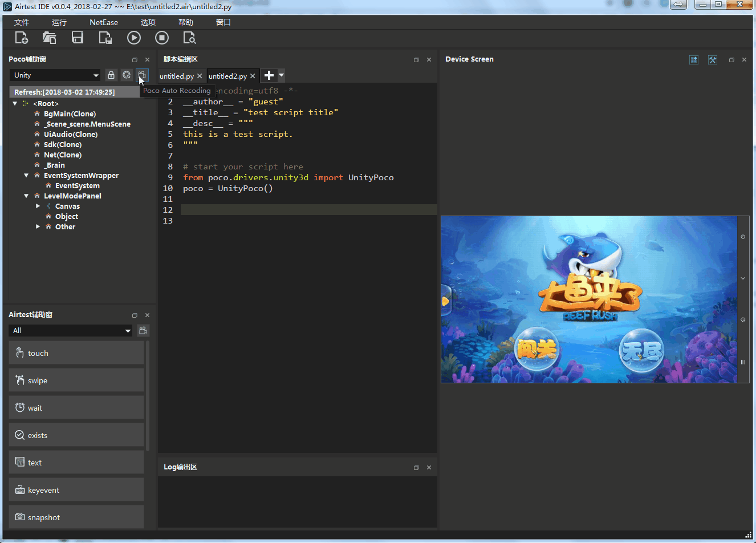The width and height of the screenshot is (756, 543).
Task: Click the Refresh timestamp header
Action: pyautogui.click(x=74, y=92)
